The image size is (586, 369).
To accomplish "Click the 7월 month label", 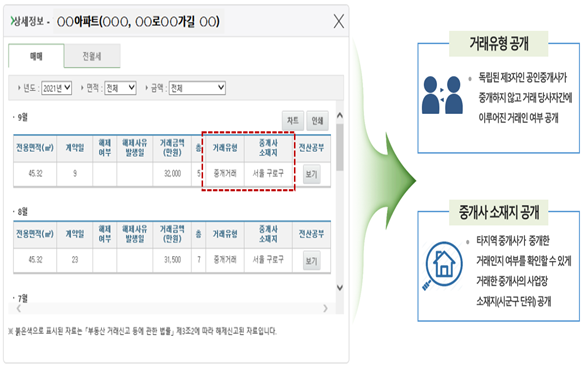I will 22,298.
